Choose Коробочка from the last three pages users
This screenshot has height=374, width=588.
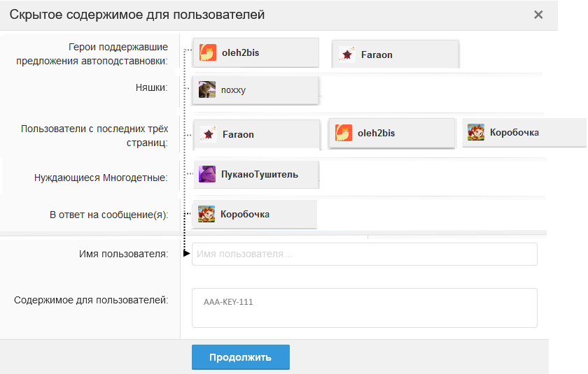[x=524, y=133]
